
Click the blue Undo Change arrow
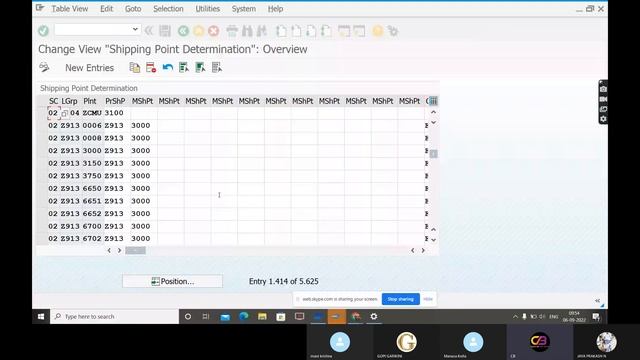click(x=167, y=67)
